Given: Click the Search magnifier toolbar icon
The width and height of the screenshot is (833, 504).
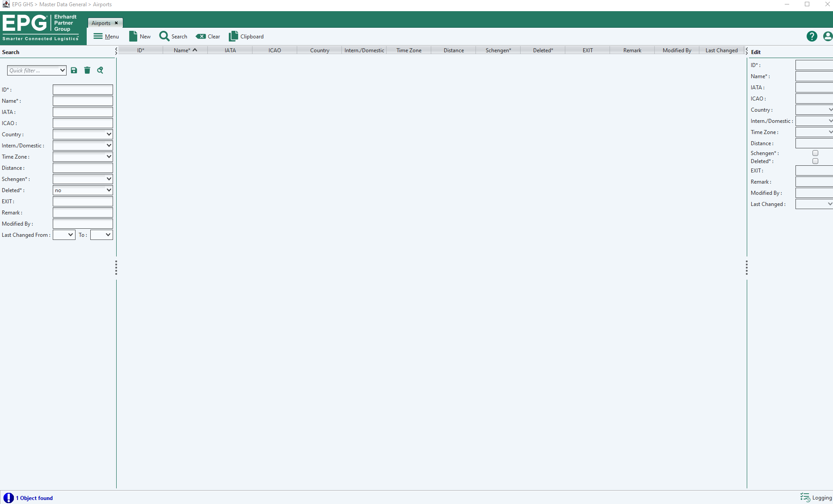Looking at the screenshot, I should pos(164,36).
